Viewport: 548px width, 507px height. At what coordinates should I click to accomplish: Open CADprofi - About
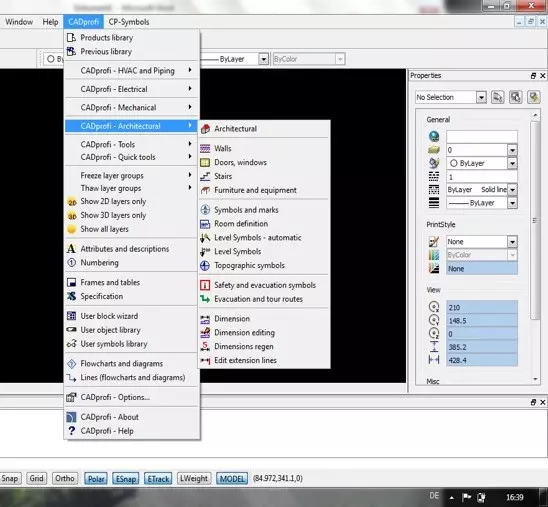tap(132, 417)
